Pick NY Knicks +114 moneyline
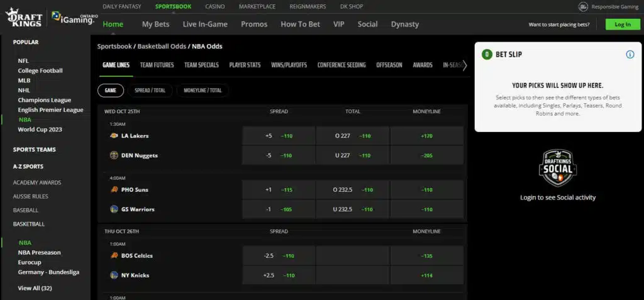644x300 pixels. 427,275
